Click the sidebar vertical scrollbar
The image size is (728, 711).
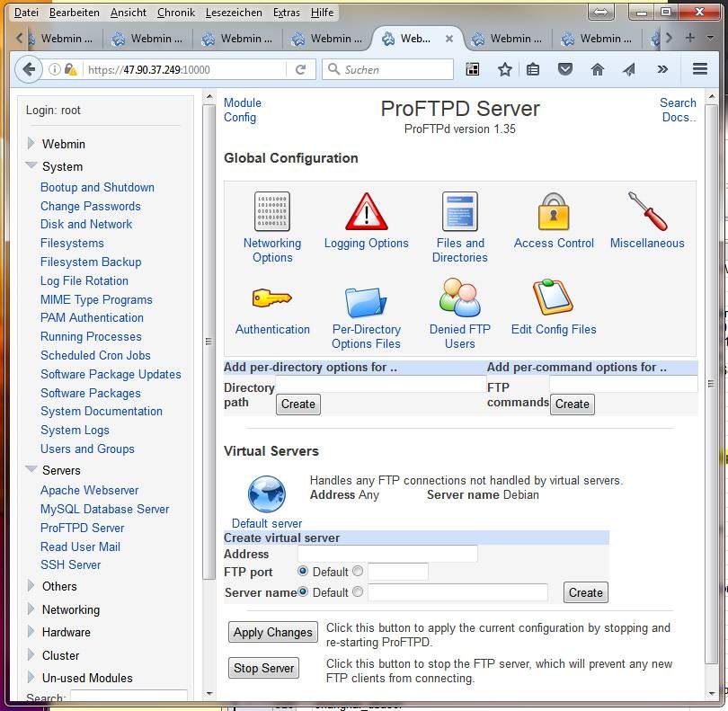pyautogui.click(x=209, y=342)
